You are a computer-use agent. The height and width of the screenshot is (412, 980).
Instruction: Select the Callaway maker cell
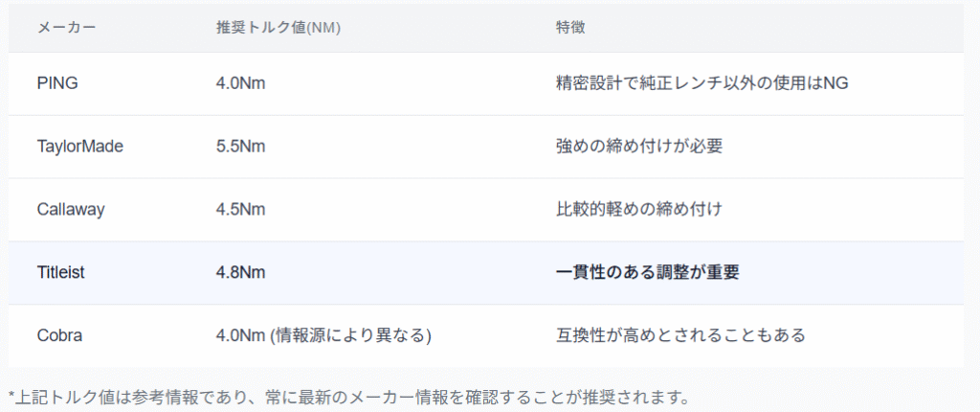(x=70, y=210)
